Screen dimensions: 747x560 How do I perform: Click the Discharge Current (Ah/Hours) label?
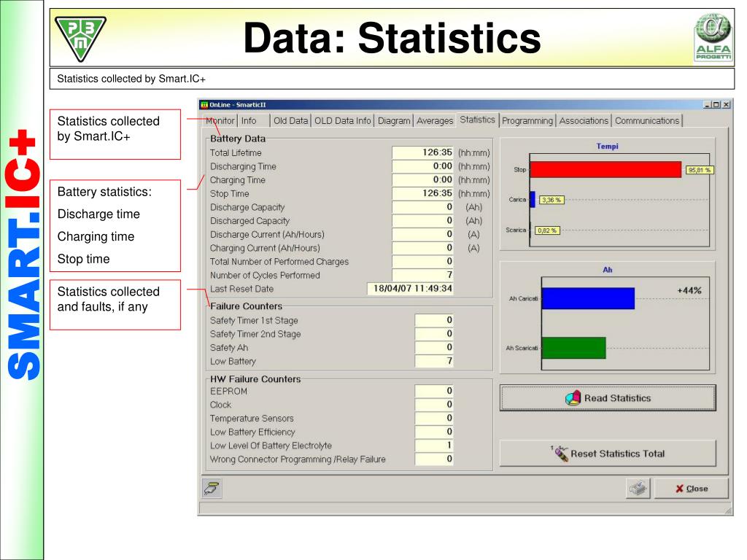tap(267, 234)
